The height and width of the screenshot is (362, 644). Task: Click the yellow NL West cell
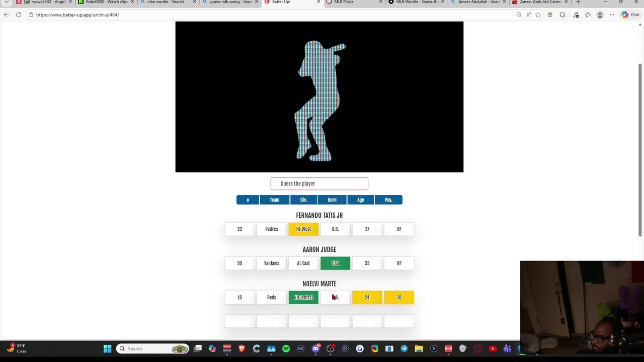303,229
